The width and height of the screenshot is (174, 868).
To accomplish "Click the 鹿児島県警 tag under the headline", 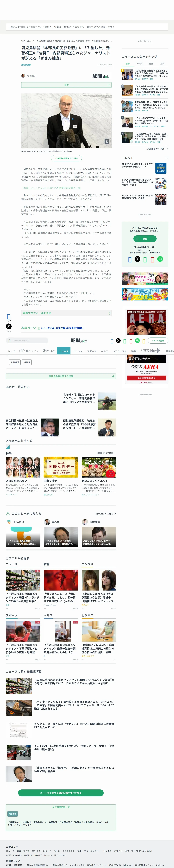I will [x=26, y=65].
